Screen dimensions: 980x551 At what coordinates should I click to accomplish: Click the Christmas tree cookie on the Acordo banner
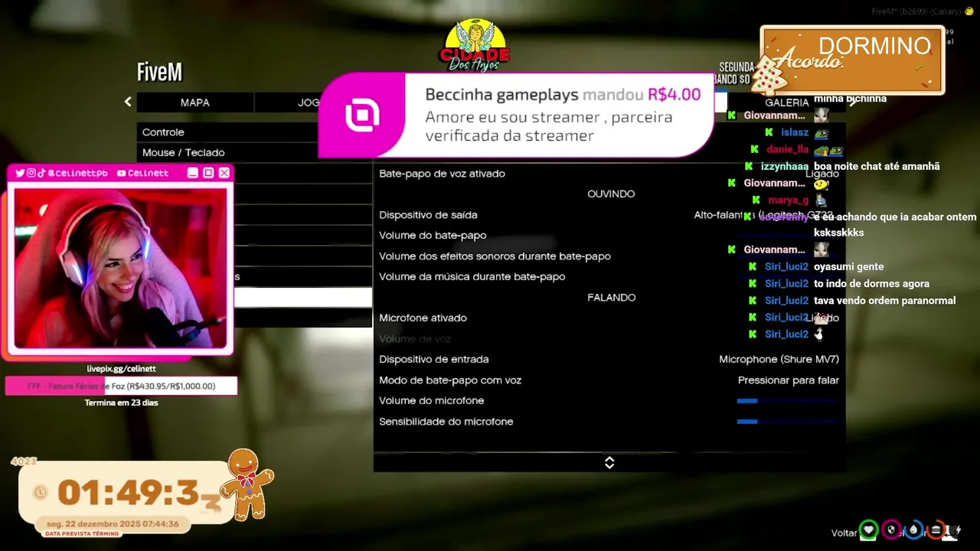(x=768, y=77)
